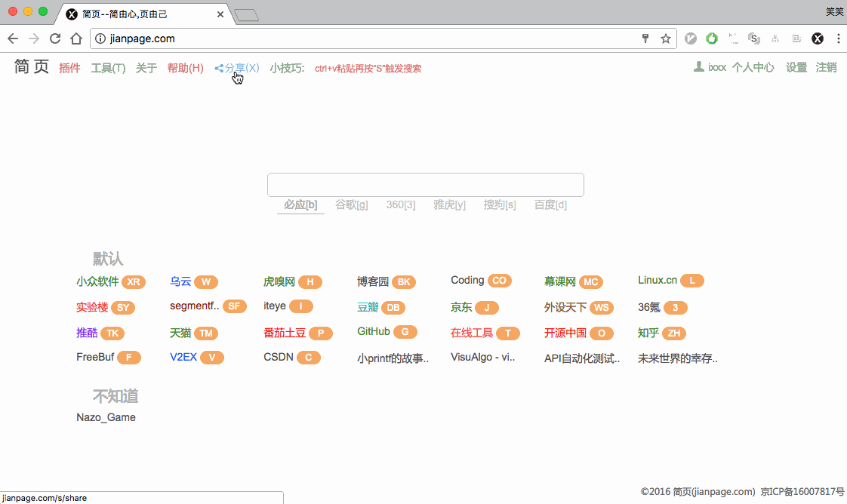Open the 慕课网 bookmark
Image resolution: width=847 pixels, height=504 pixels.
[560, 281]
